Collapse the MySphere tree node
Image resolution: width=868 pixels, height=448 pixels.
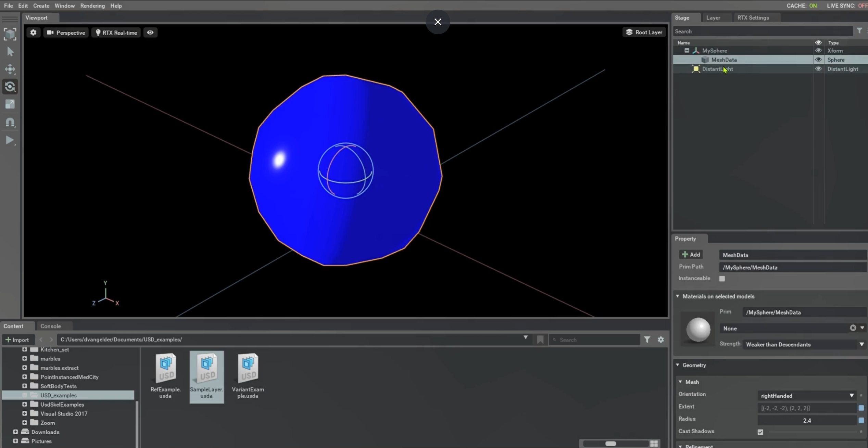(x=687, y=50)
